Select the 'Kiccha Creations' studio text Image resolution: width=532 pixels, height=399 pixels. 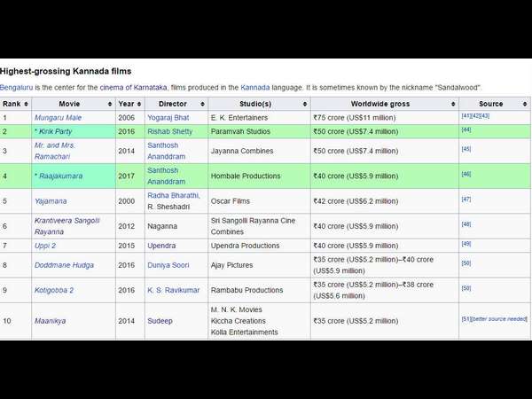(239, 321)
